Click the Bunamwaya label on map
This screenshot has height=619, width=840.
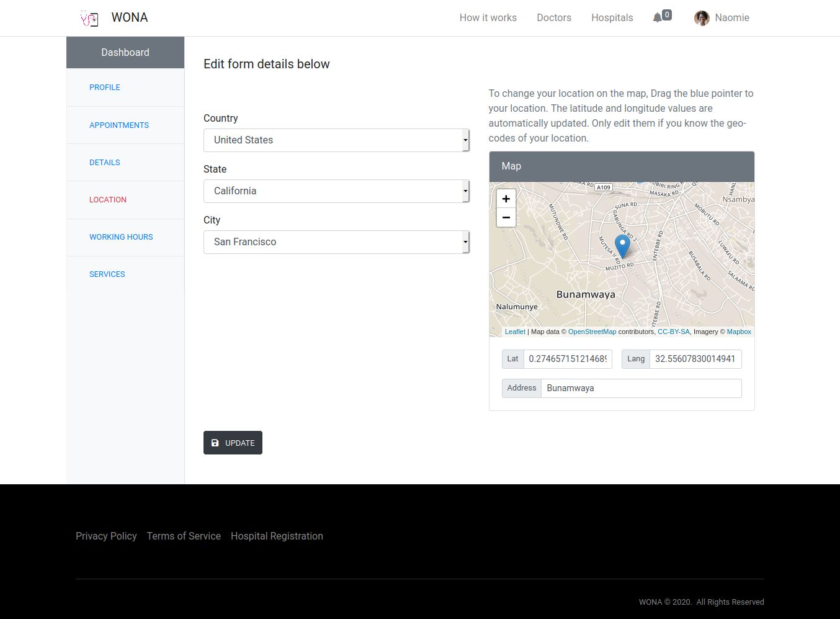586,294
